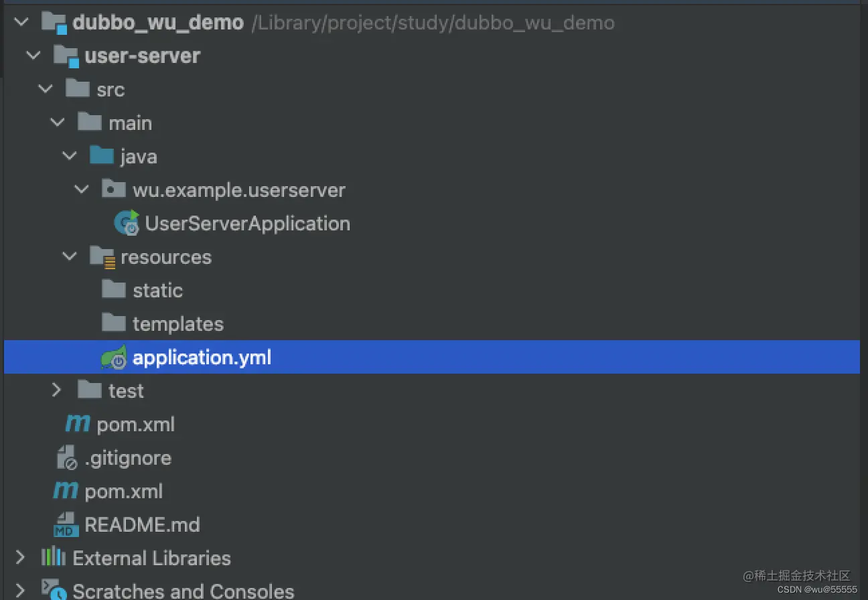Click the test folder icon
Image resolution: width=868 pixels, height=600 pixels.
coord(90,390)
